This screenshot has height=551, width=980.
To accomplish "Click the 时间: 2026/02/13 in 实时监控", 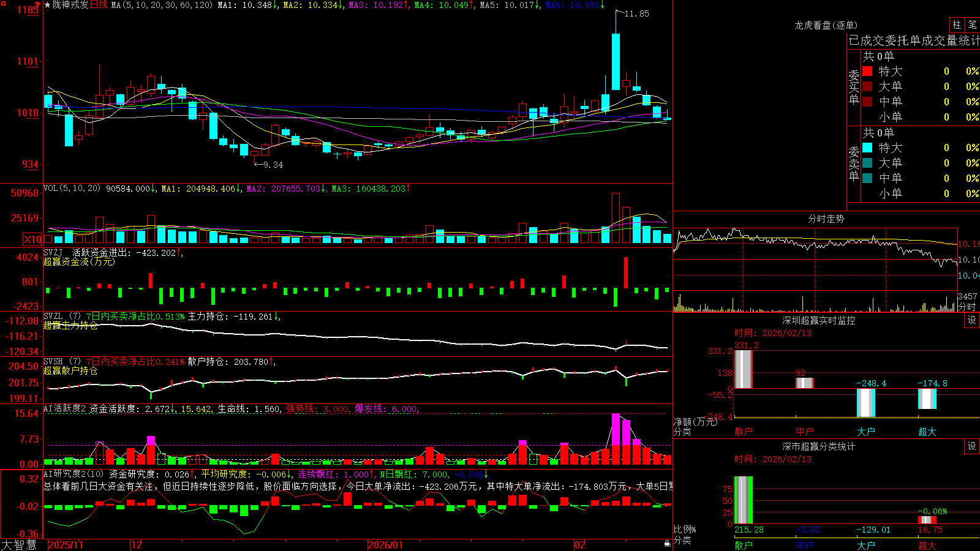I will point(773,333).
